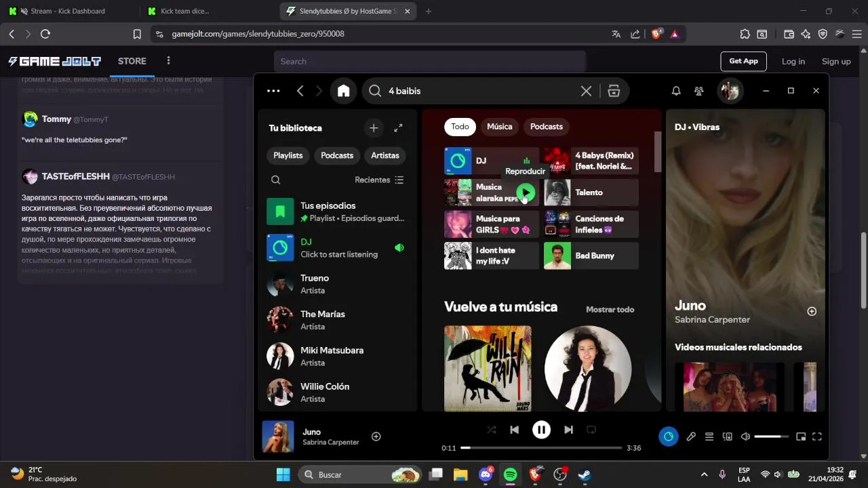The image size is (868, 488).
Task: Open Recientes sort dropdown
Action: click(379, 180)
